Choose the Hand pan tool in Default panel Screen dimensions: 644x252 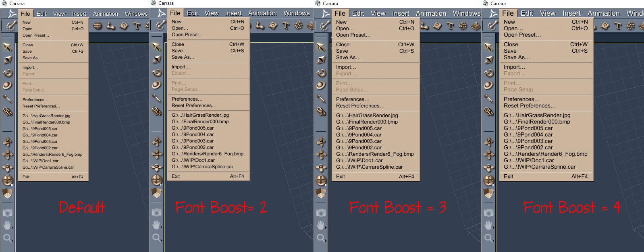(x=8, y=225)
